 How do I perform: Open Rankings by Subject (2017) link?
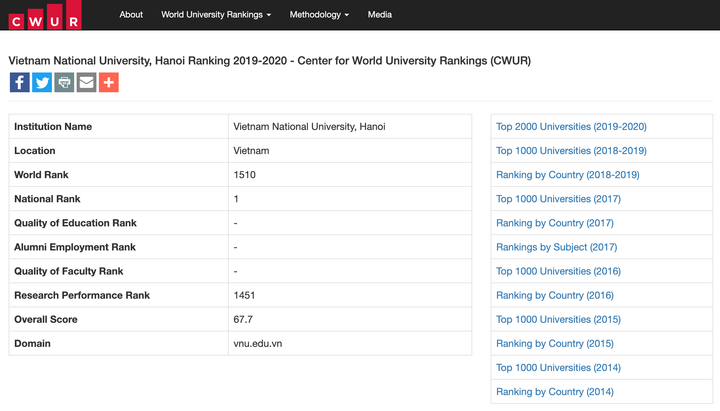click(x=556, y=247)
